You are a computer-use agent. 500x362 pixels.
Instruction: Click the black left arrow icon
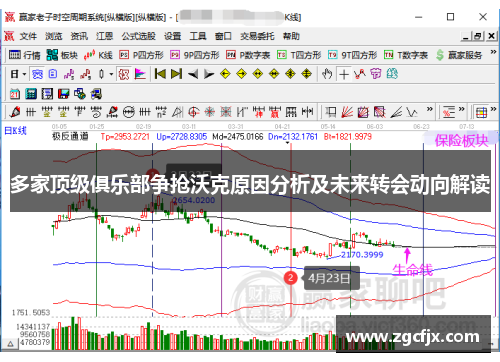[193, 74]
